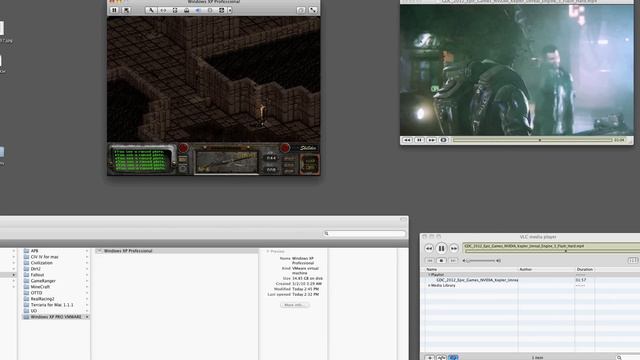The width and height of the screenshot is (640, 360).
Task: Open the VMware toolbar overflow arrow
Action: 230,10
